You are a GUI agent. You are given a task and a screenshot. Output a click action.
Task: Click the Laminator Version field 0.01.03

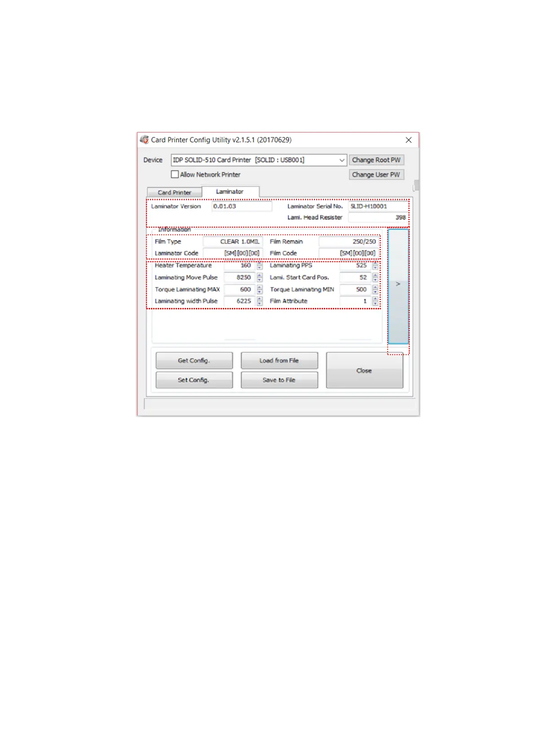pos(242,206)
